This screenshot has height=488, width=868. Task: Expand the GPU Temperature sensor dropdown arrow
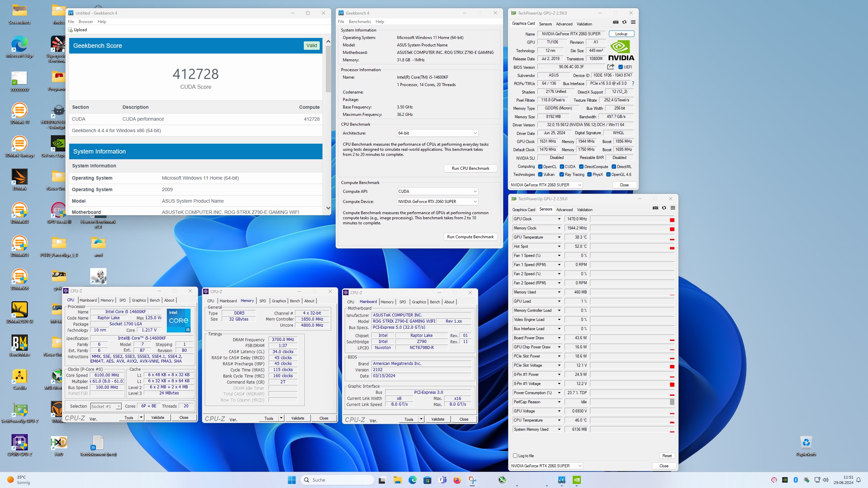(x=559, y=237)
